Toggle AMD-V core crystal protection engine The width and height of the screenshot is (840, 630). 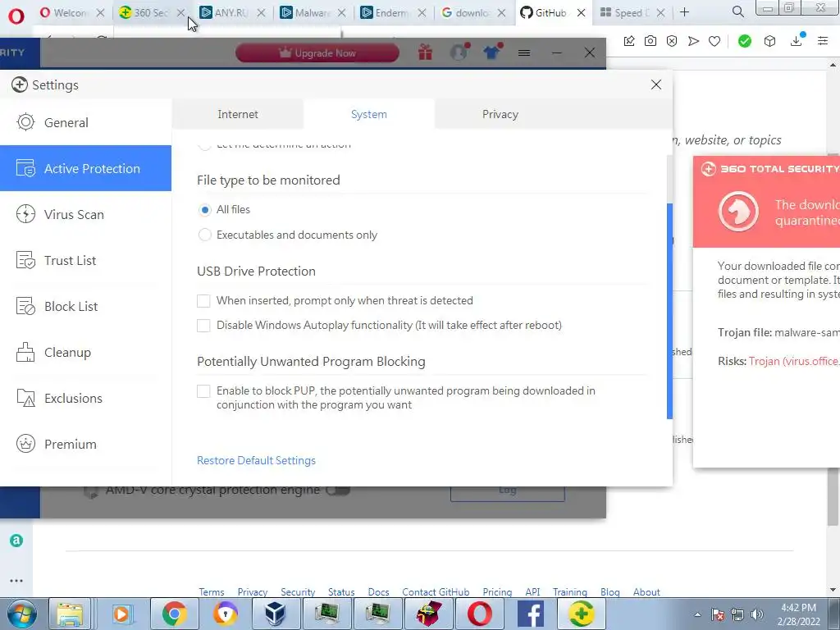click(x=338, y=490)
